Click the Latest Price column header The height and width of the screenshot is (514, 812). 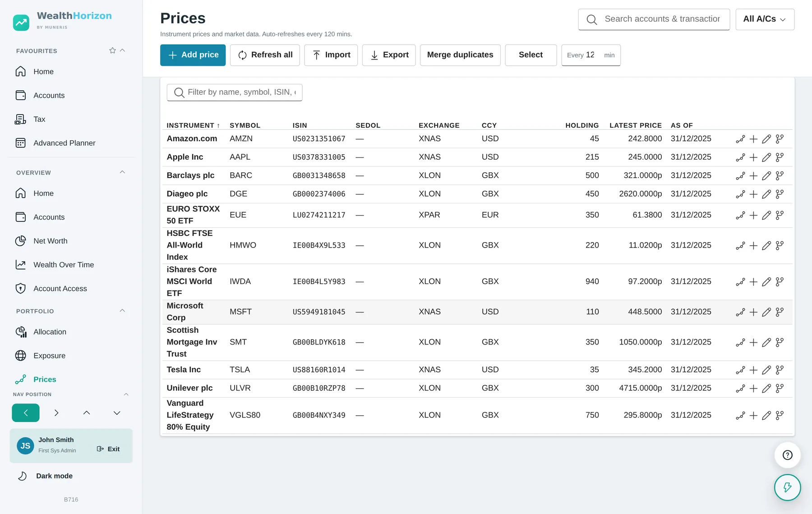click(636, 125)
